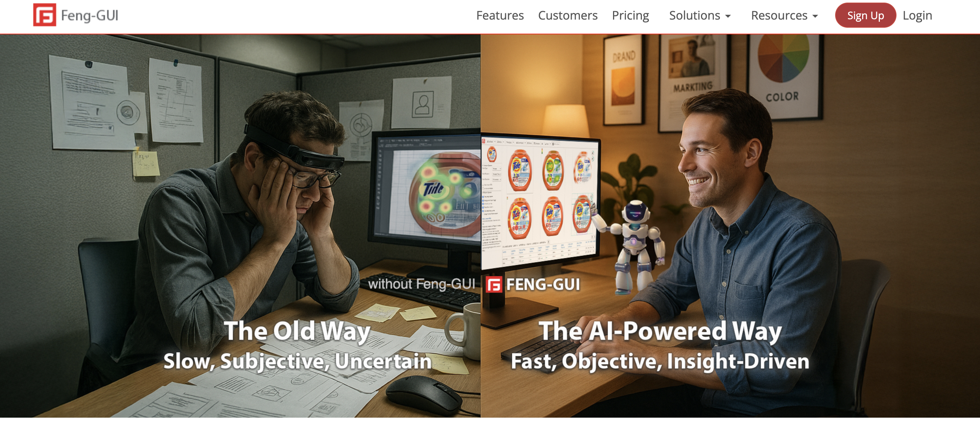The width and height of the screenshot is (980, 428).
Task: Click the FENG-GUI logo icon in hero image
Action: 494,285
